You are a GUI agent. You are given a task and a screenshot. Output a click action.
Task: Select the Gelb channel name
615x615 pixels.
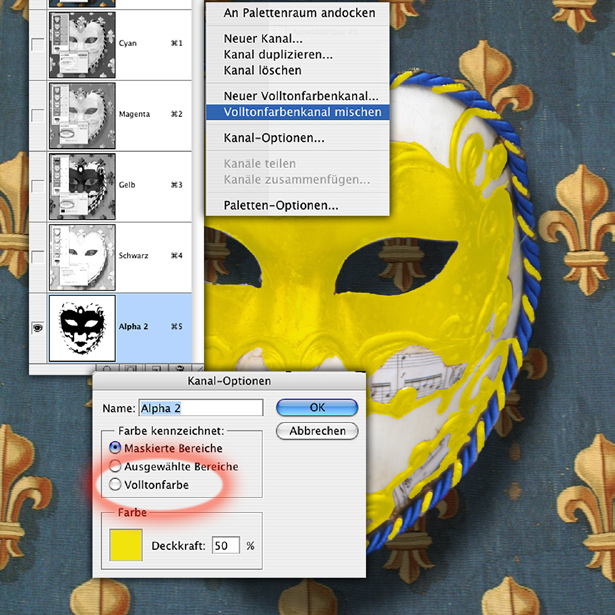(x=127, y=185)
